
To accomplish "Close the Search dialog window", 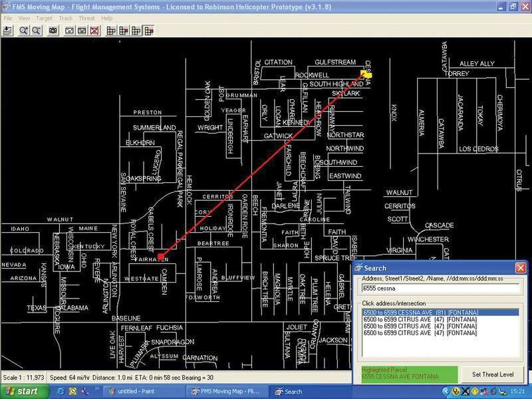I will pyautogui.click(x=521, y=267).
